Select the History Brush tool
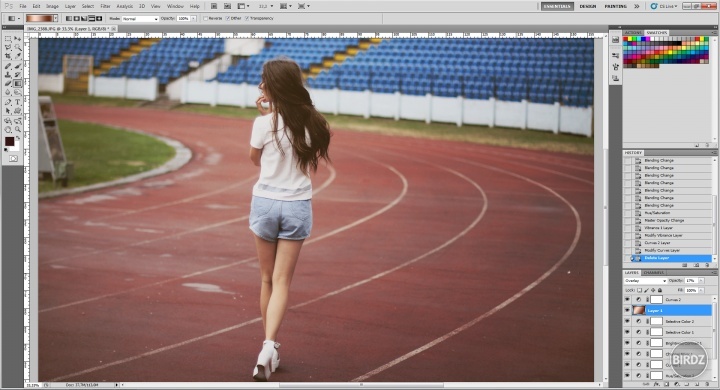 (x=17, y=74)
